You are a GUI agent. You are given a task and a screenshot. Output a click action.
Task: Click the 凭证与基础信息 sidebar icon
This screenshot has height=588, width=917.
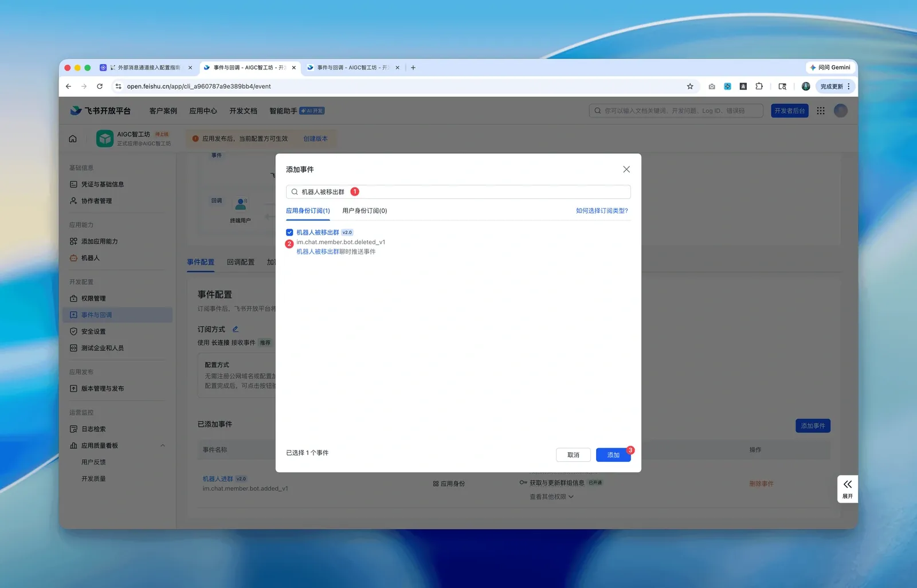(73, 185)
